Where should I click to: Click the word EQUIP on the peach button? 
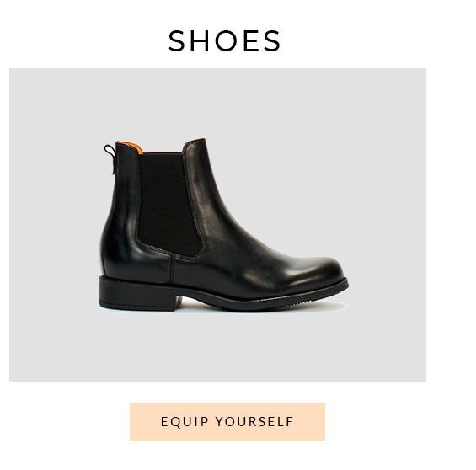click(185, 422)
